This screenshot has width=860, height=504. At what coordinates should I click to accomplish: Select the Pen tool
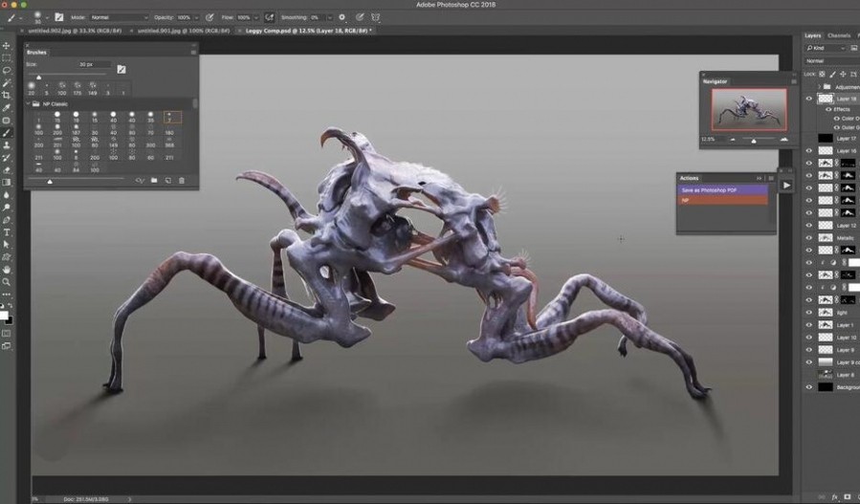coord(7,220)
